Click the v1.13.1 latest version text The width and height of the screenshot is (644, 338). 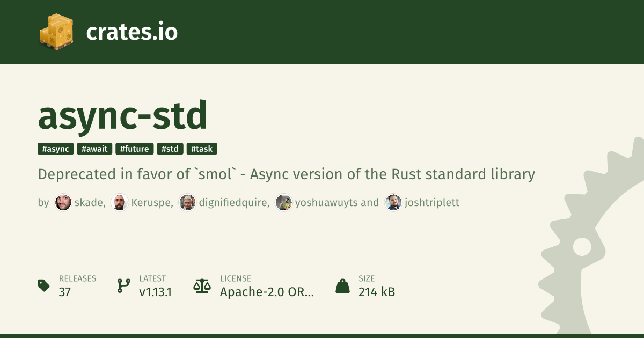pos(155,292)
